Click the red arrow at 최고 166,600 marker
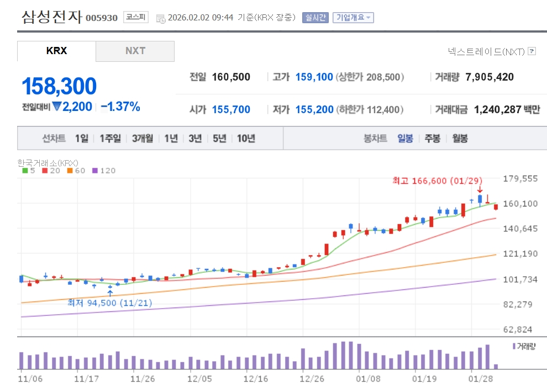547x392 pixels. [x=480, y=190]
